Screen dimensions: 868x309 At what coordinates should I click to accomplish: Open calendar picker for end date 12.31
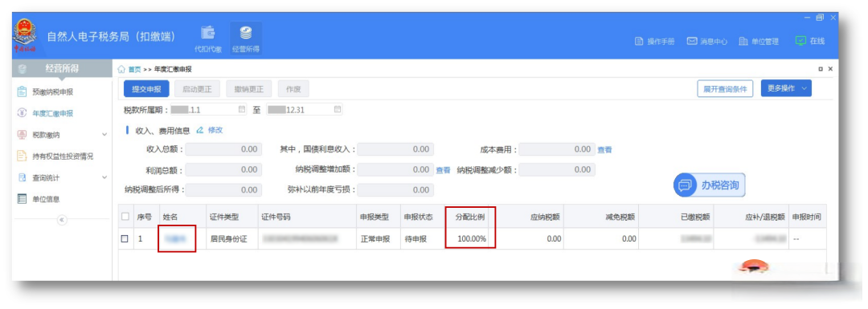click(338, 109)
